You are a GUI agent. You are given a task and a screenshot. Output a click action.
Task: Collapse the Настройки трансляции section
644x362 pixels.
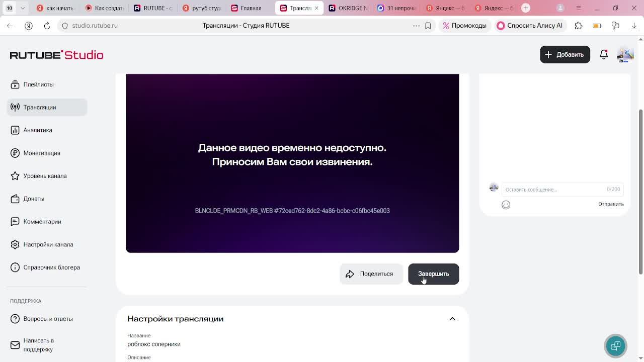[452, 319]
